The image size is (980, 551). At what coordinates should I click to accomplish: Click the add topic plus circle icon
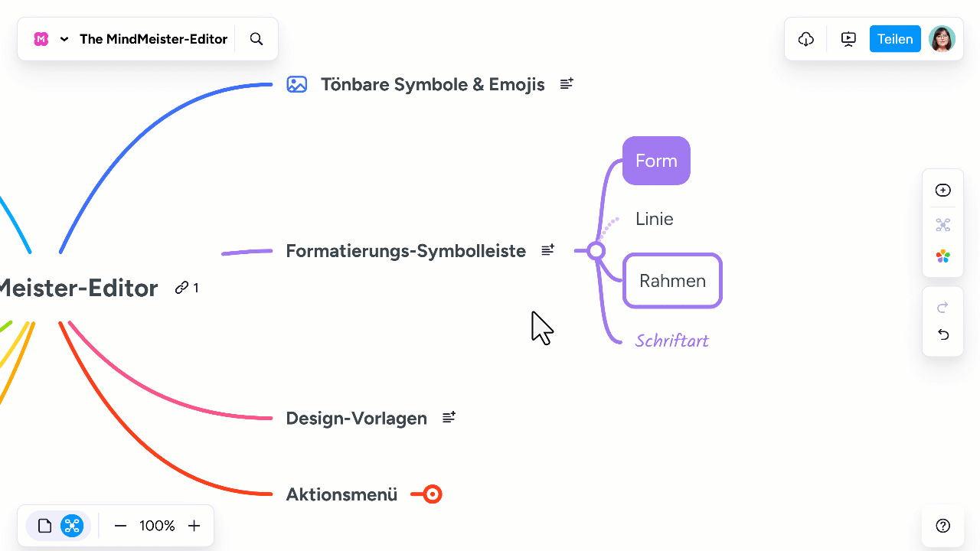pyautogui.click(x=943, y=190)
